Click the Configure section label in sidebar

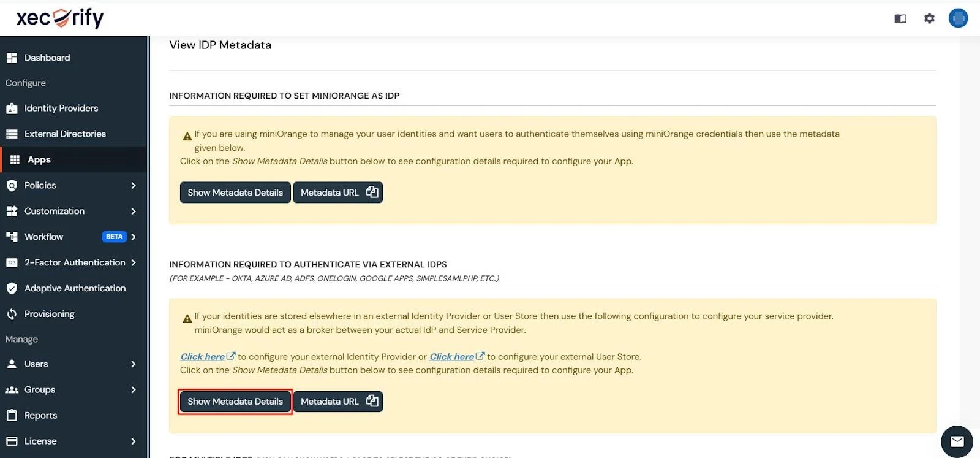click(x=26, y=83)
